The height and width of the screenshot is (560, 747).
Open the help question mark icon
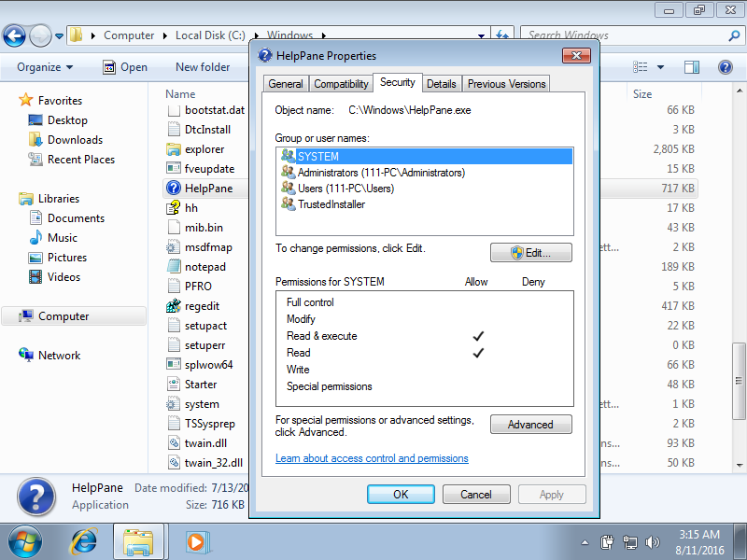(725, 67)
